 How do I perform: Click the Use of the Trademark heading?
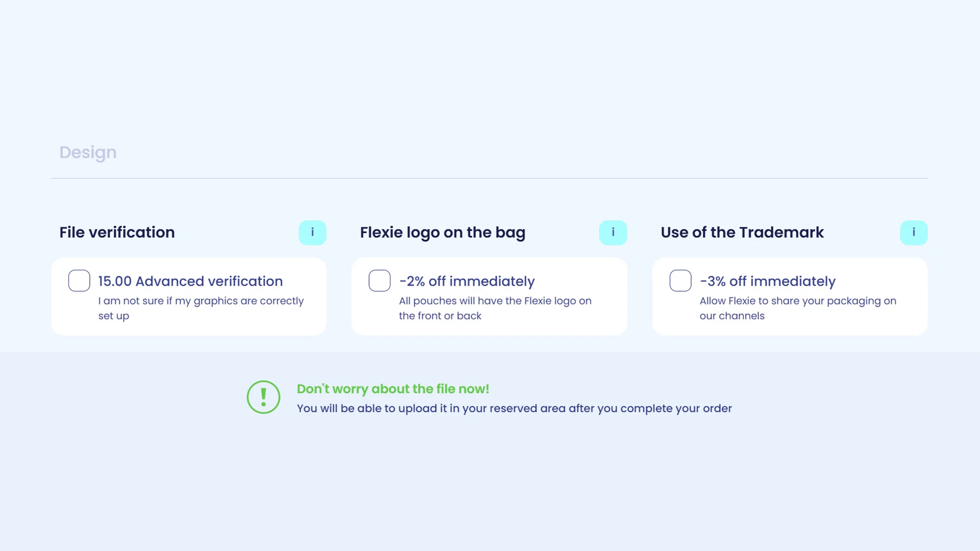tap(742, 232)
